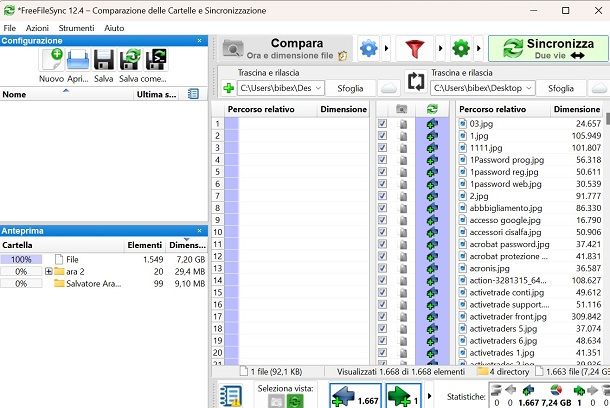This screenshot has width=610, height=408.
Task: Sort the configuration list by Nome
Action: coord(67,94)
